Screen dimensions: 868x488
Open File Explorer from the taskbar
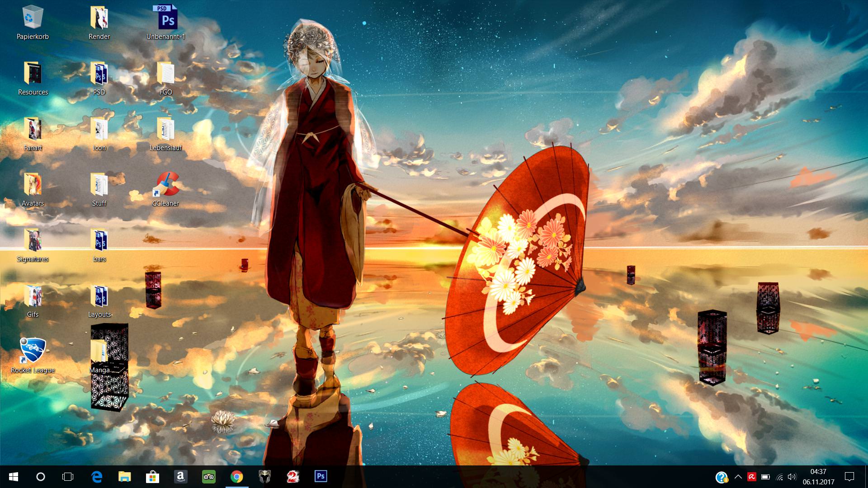point(124,477)
